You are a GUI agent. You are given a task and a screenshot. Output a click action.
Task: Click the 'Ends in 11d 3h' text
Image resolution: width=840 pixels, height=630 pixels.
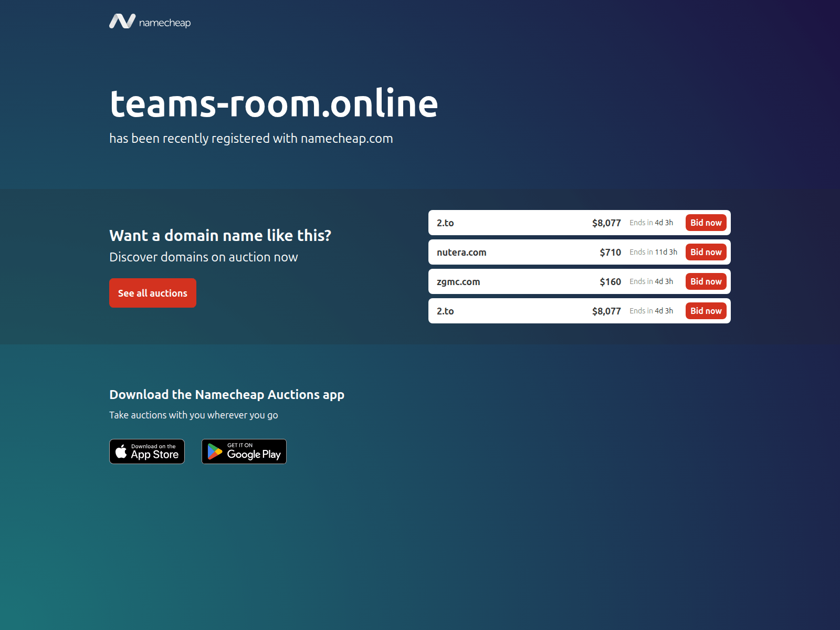click(654, 252)
